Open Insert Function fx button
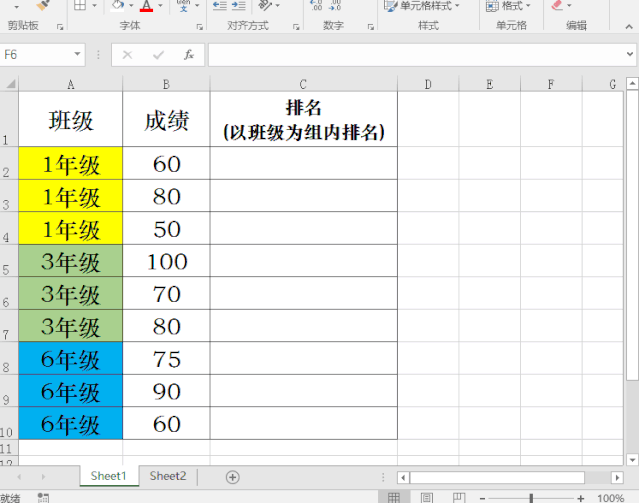Screen dimensions: 639x503 (x=189, y=55)
